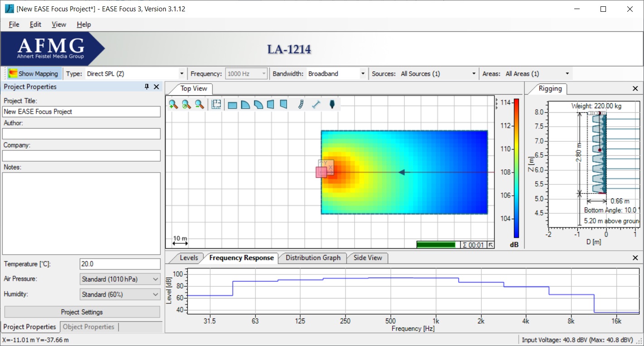Zoom in on the Top View map
Image resolution: width=644 pixels, height=346 pixels.
(x=173, y=105)
